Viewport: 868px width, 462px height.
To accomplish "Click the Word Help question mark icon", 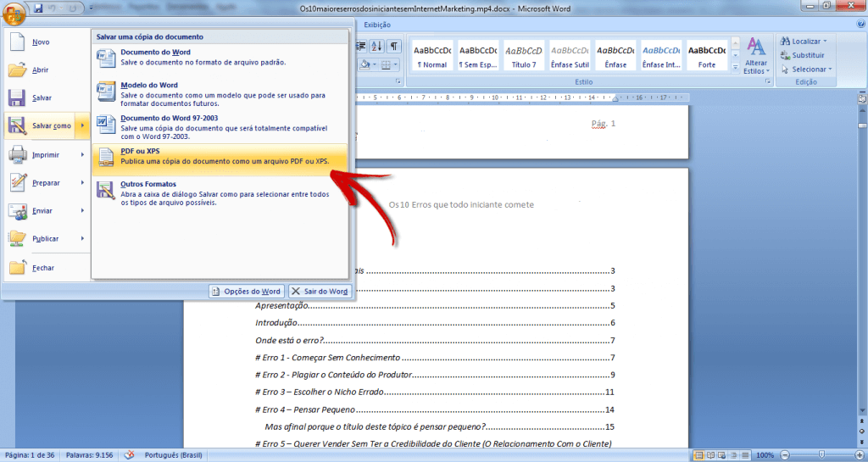I will 861,25.
